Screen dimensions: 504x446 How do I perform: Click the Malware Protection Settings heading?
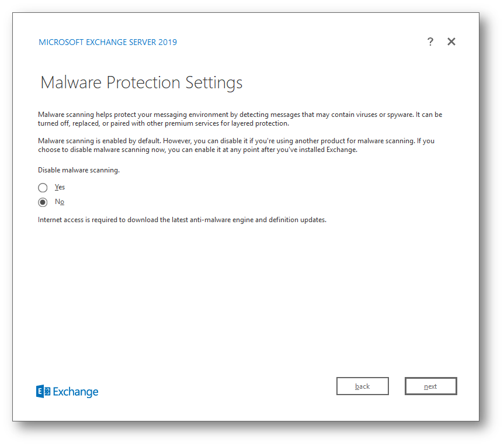pyautogui.click(x=141, y=82)
